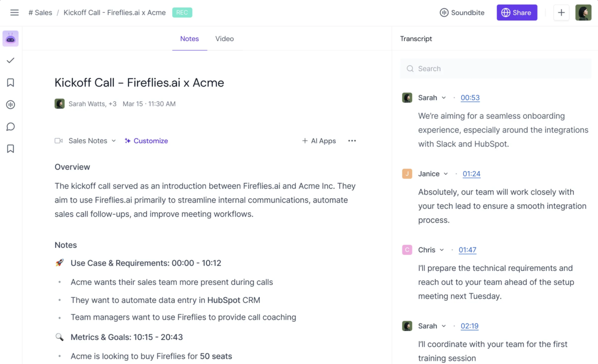This screenshot has width=598, height=364.
Task: Click the Transcript panel heading
Action: click(416, 38)
